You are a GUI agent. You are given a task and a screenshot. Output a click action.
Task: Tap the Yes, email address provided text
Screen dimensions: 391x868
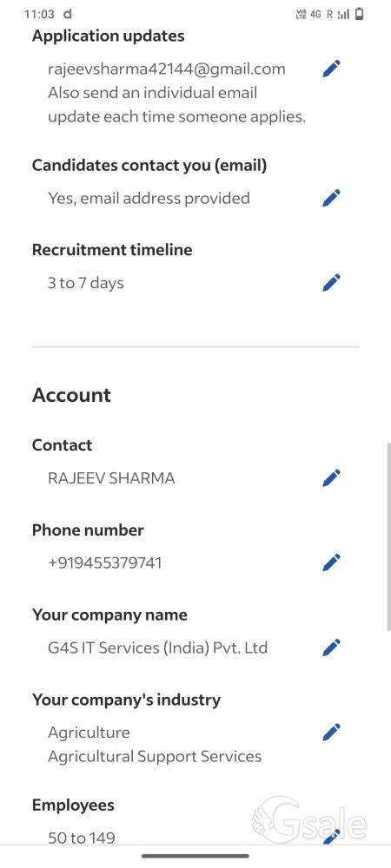[x=149, y=198]
